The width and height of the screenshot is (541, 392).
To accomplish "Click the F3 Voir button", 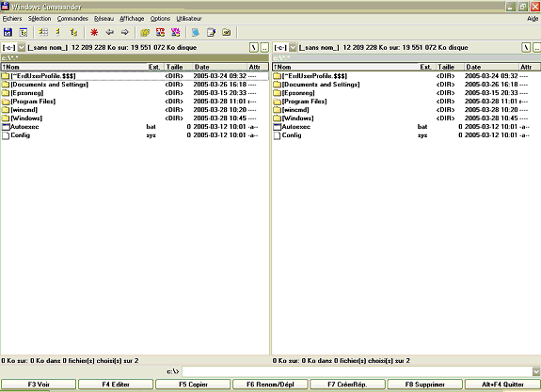I will coord(39,384).
